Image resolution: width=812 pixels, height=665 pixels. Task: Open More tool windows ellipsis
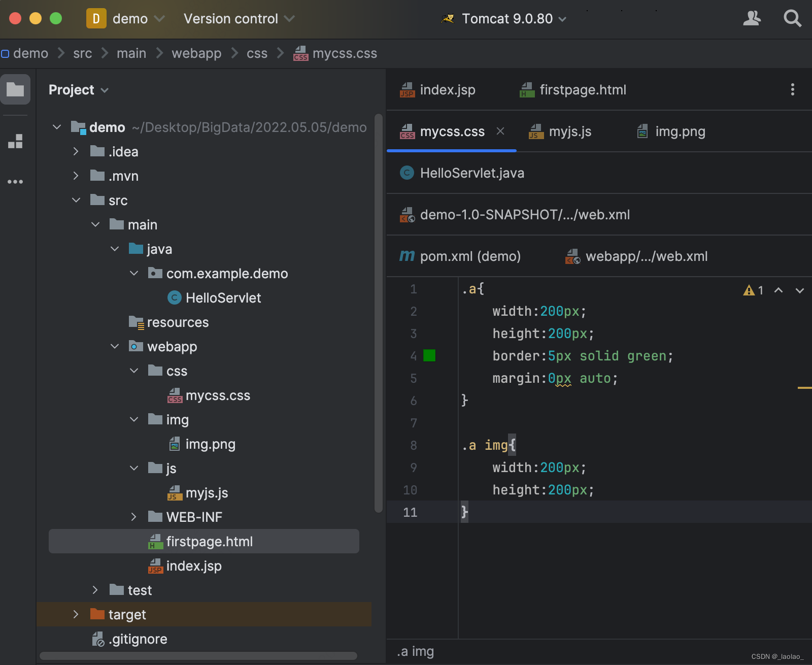coord(15,182)
